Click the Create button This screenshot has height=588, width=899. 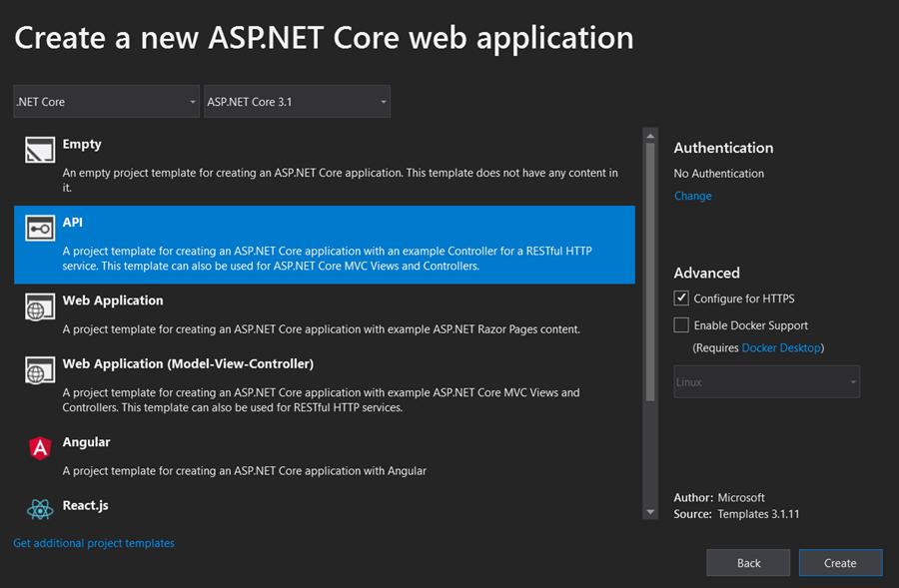[840, 562]
